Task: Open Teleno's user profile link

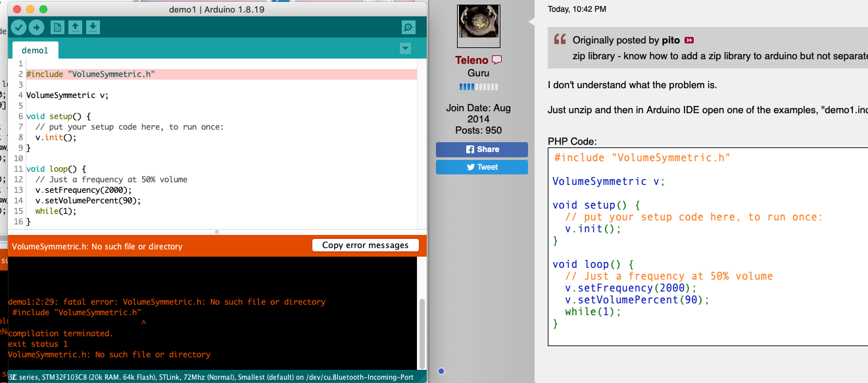Action: (471, 61)
